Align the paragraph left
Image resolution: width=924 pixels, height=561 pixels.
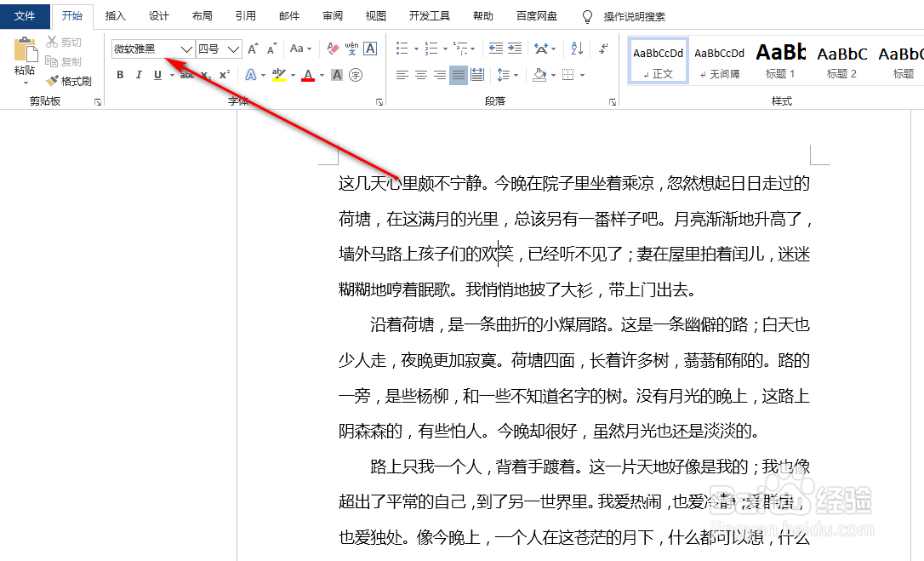(x=402, y=75)
